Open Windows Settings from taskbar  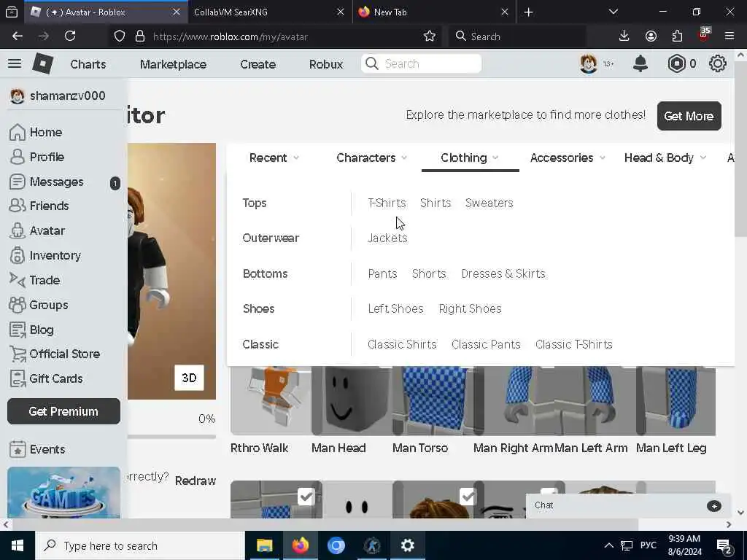407,545
